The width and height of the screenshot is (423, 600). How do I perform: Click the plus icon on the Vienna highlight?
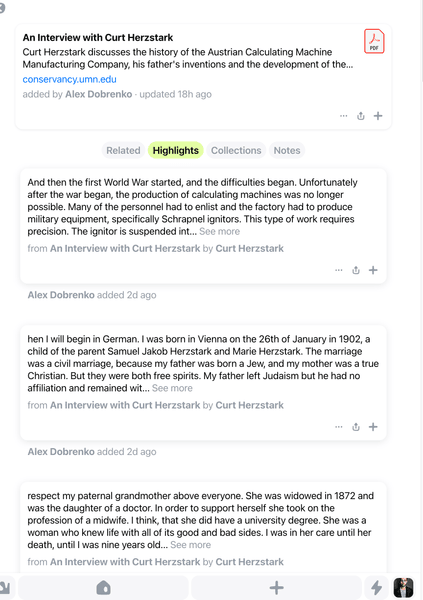coord(373,427)
